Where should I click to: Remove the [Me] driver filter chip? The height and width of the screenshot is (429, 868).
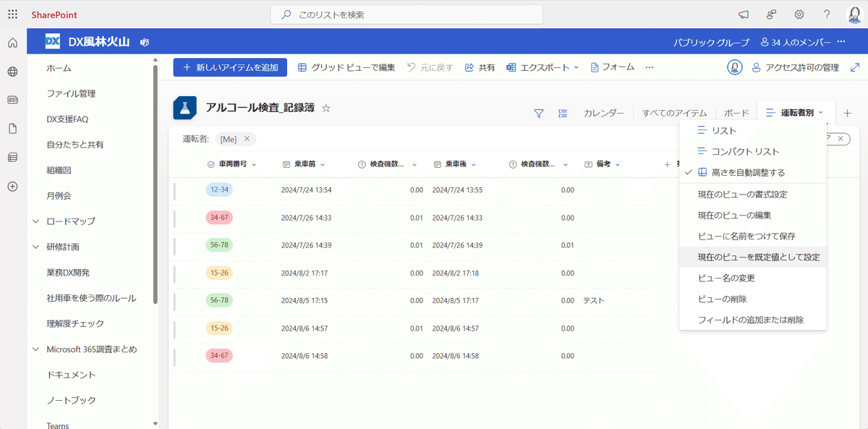point(247,138)
